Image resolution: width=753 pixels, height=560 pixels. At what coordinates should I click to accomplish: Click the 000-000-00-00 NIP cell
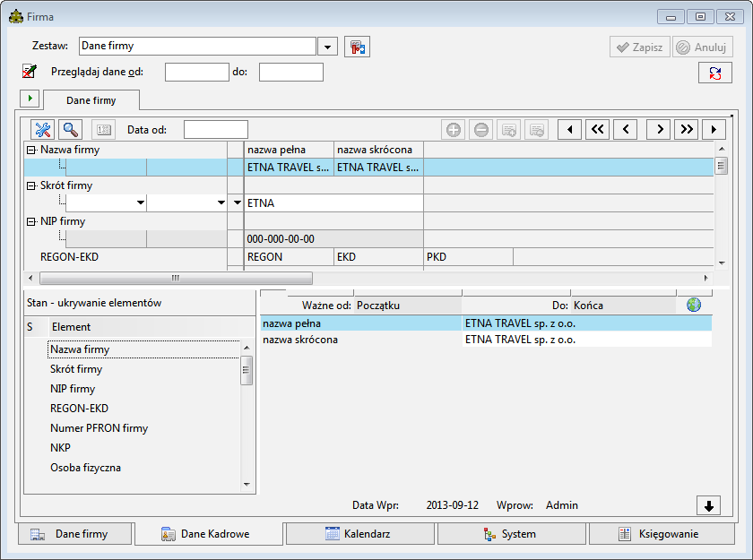point(333,239)
